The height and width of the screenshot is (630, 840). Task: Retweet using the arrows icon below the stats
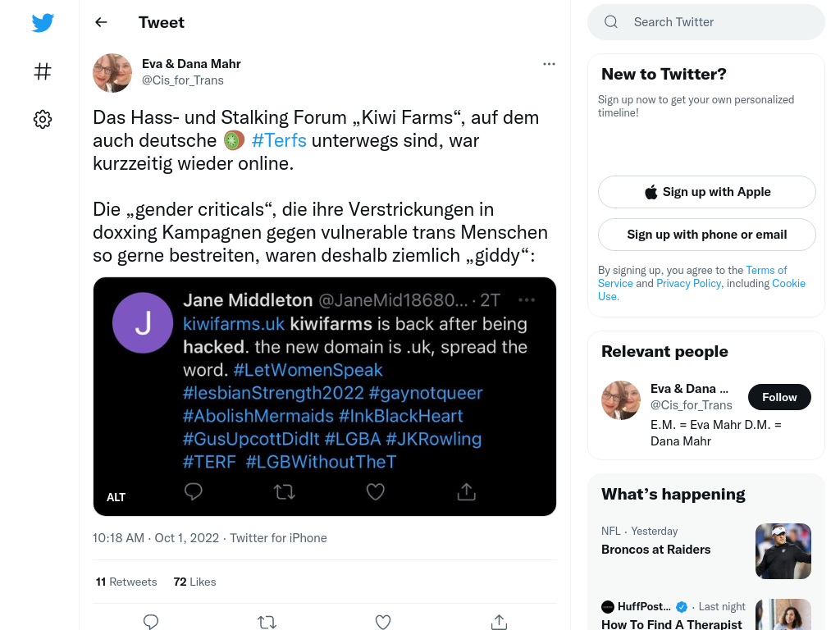coord(267,622)
